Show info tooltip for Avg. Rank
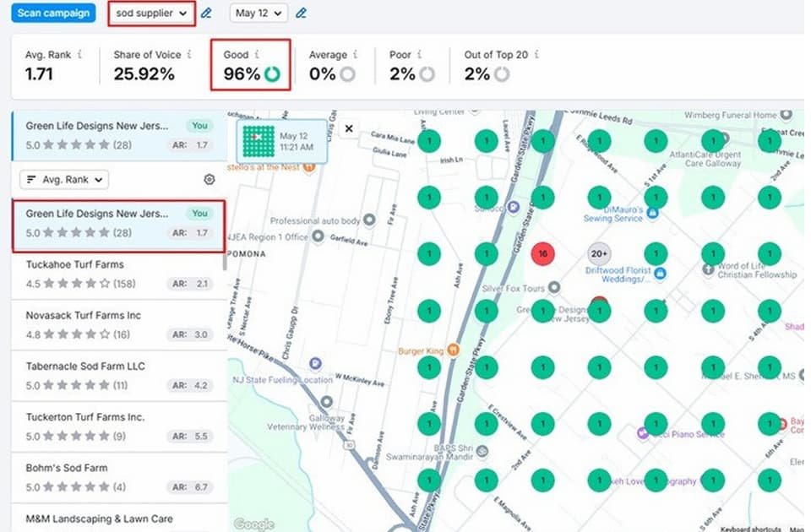The image size is (811, 532). 79,54
